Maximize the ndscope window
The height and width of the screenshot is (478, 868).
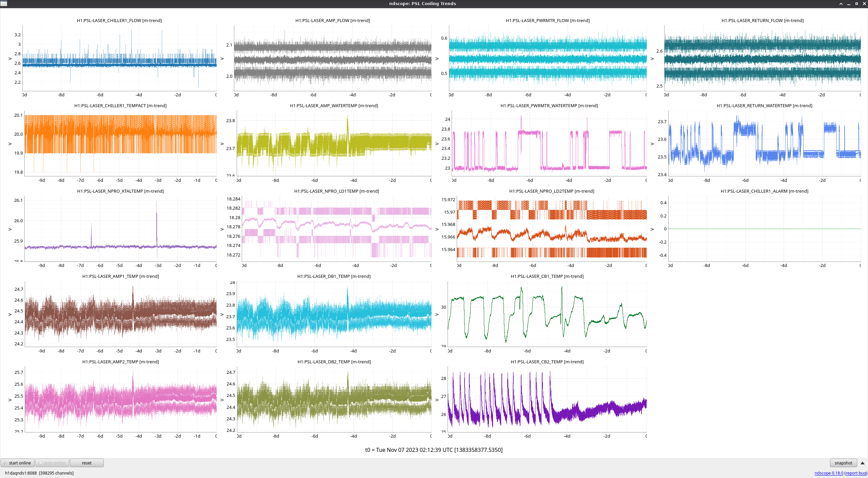click(856, 4)
